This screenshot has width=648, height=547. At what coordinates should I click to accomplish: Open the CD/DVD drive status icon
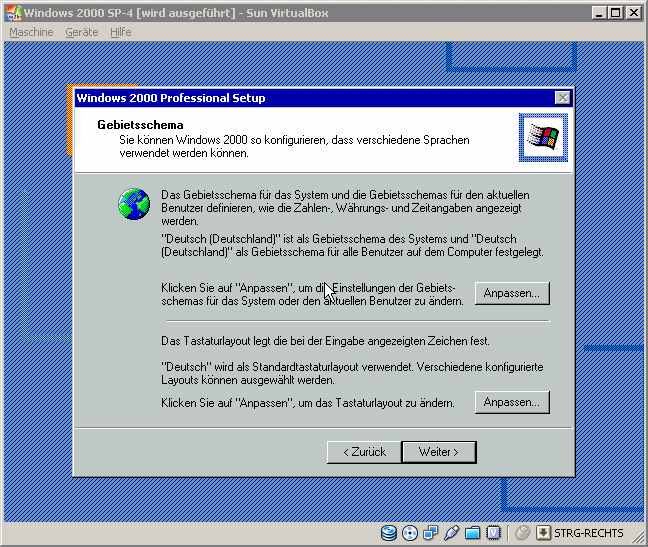click(x=410, y=533)
